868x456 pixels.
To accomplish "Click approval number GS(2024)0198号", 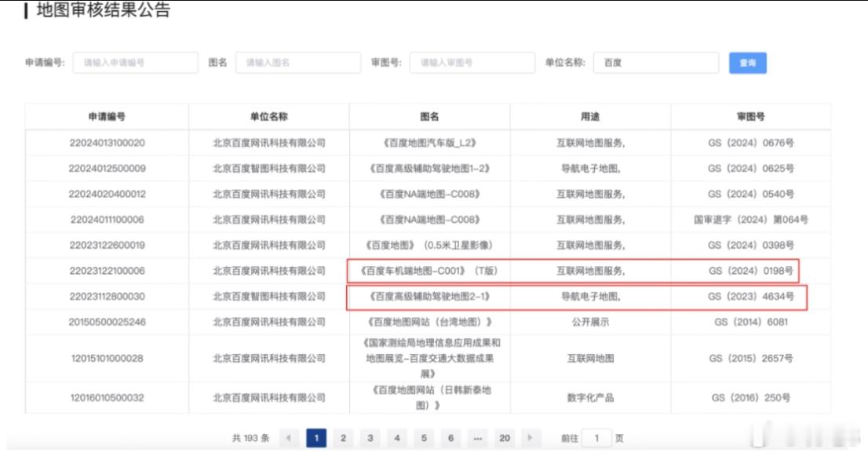I will (750, 271).
